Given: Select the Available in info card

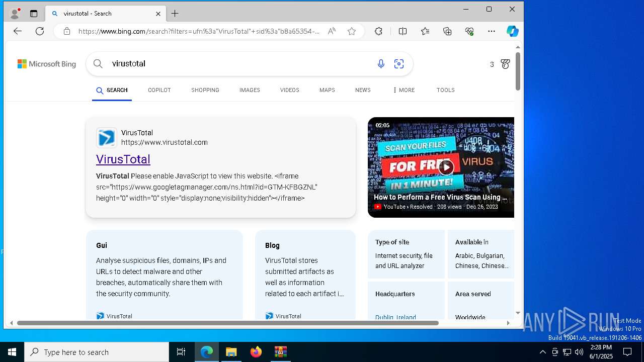Looking at the screenshot, I should [481, 254].
